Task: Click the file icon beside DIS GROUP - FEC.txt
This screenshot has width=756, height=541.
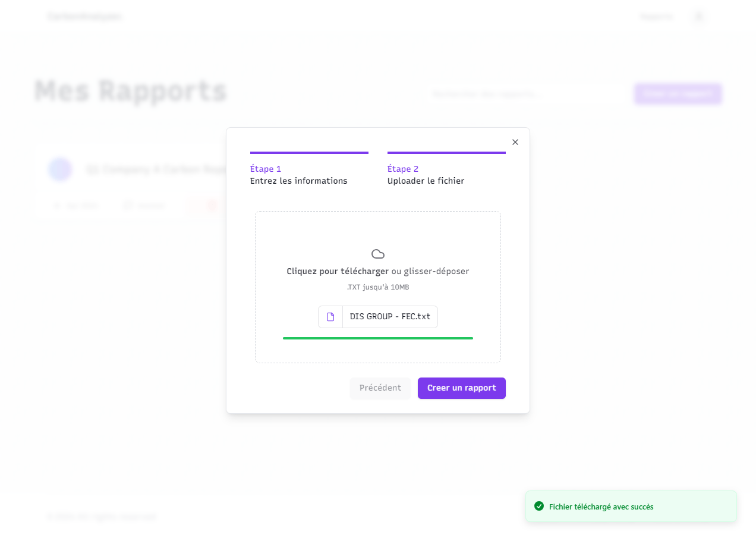Action: (x=330, y=317)
